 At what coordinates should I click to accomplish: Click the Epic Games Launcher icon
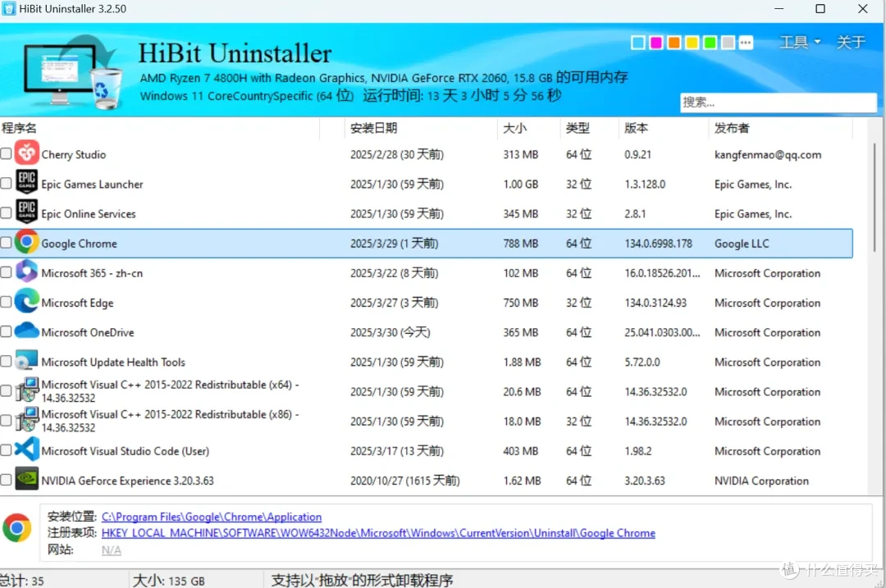(26, 182)
